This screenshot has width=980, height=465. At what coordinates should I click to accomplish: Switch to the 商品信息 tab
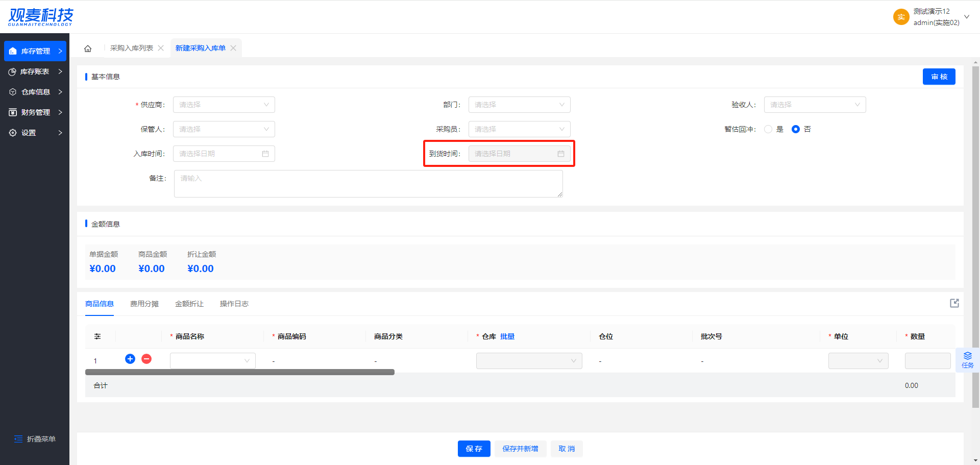100,304
